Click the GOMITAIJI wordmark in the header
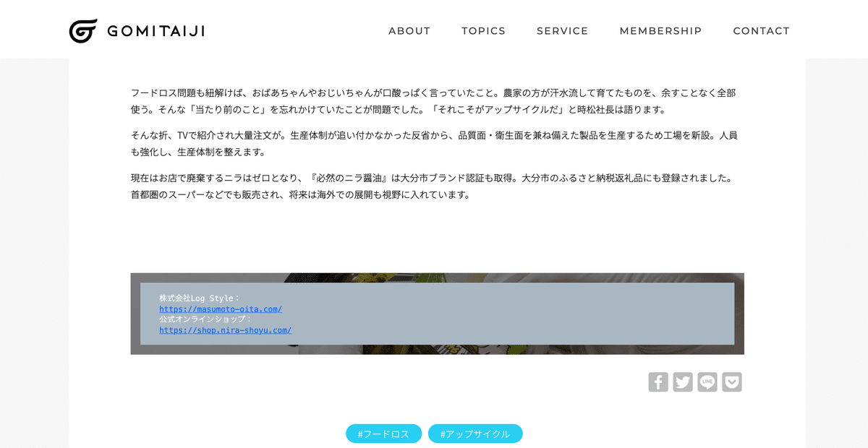The height and width of the screenshot is (448, 868). (x=156, y=30)
